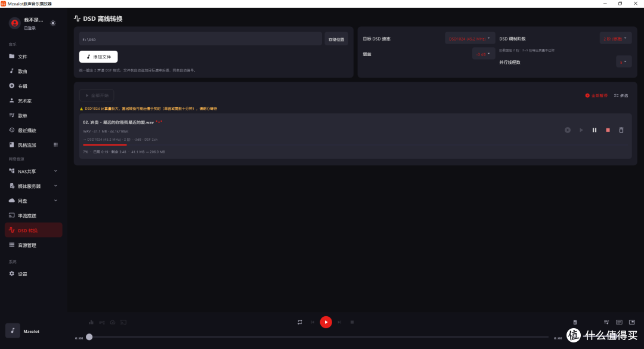Screen dimensions: 644x349
Task: Click the 存储位置 button
Action: pyautogui.click(x=336, y=39)
